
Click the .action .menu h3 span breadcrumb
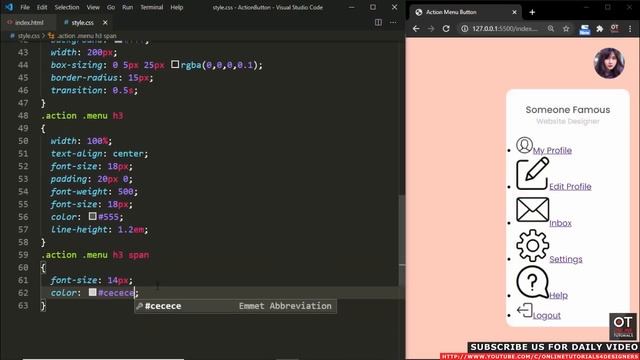87,36
